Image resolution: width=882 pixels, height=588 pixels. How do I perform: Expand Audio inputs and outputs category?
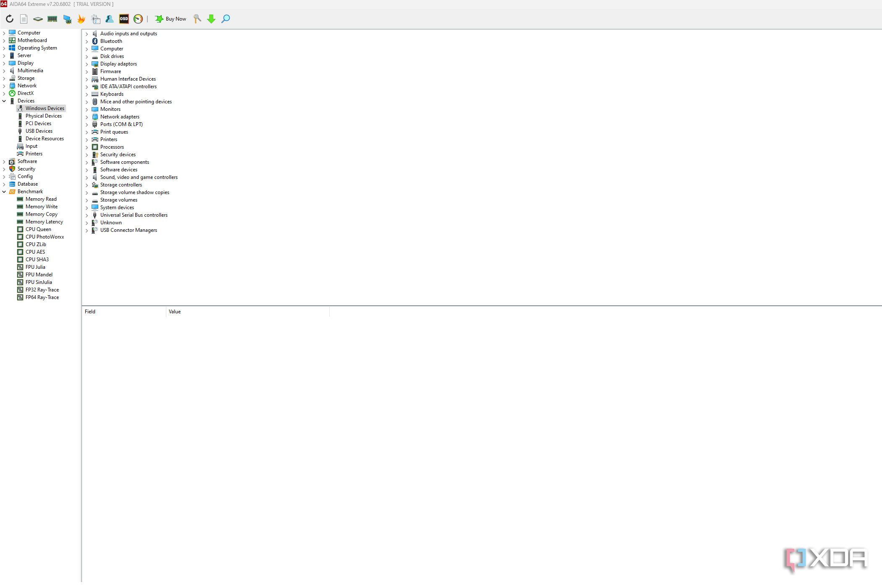(x=87, y=34)
